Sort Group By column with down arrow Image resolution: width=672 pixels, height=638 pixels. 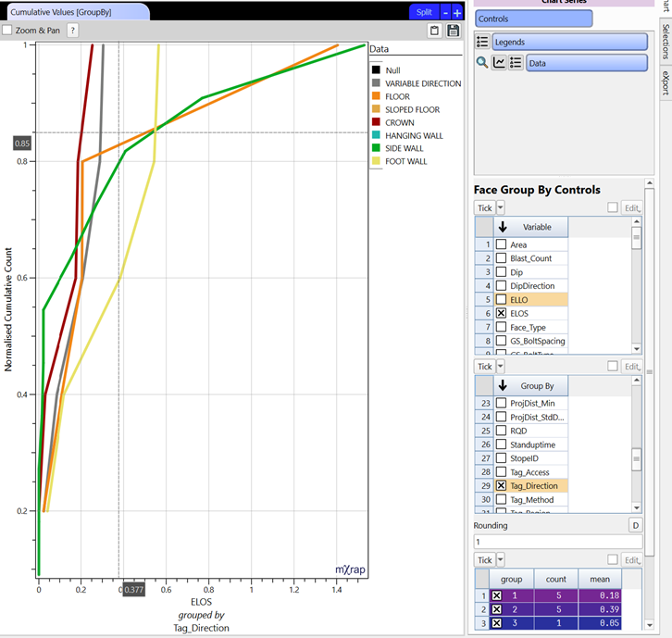tap(503, 385)
